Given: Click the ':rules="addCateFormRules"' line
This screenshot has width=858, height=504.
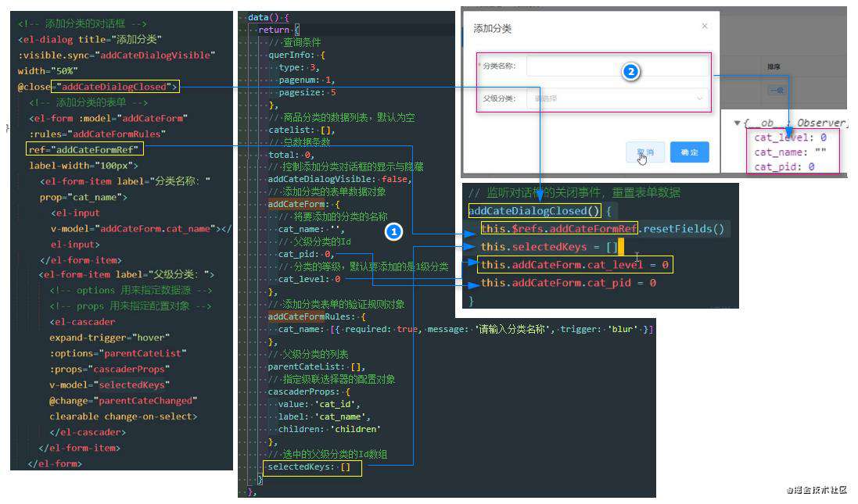Looking at the screenshot, I should (x=98, y=134).
